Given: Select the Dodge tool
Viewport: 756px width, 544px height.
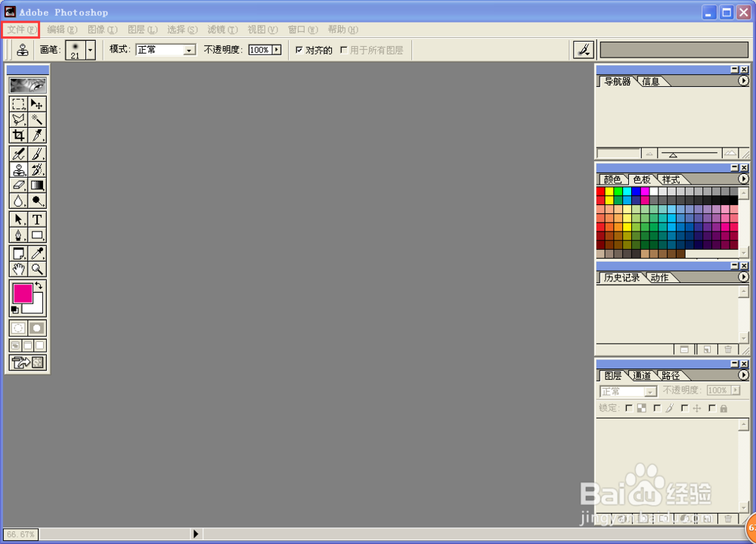Looking at the screenshot, I should (x=36, y=201).
